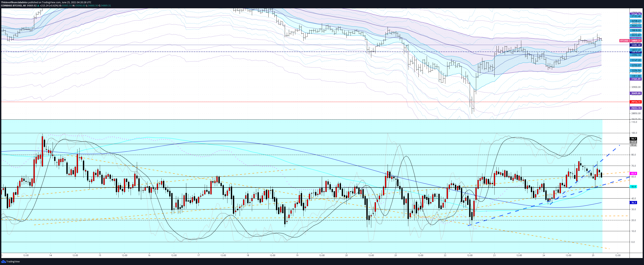The height and width of the screenshot is (265, 644).
Task: Click the magenta 62.9 indicator label
Action: pos(633,173)
